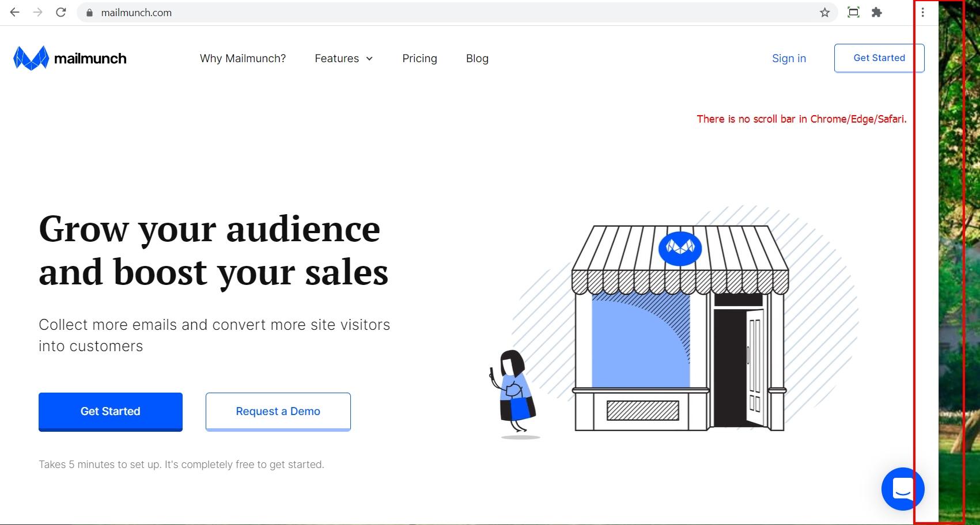Viewport: 980px width, 525px height.
Task: Click the browser forward arrow
Action: pos(38,12)
